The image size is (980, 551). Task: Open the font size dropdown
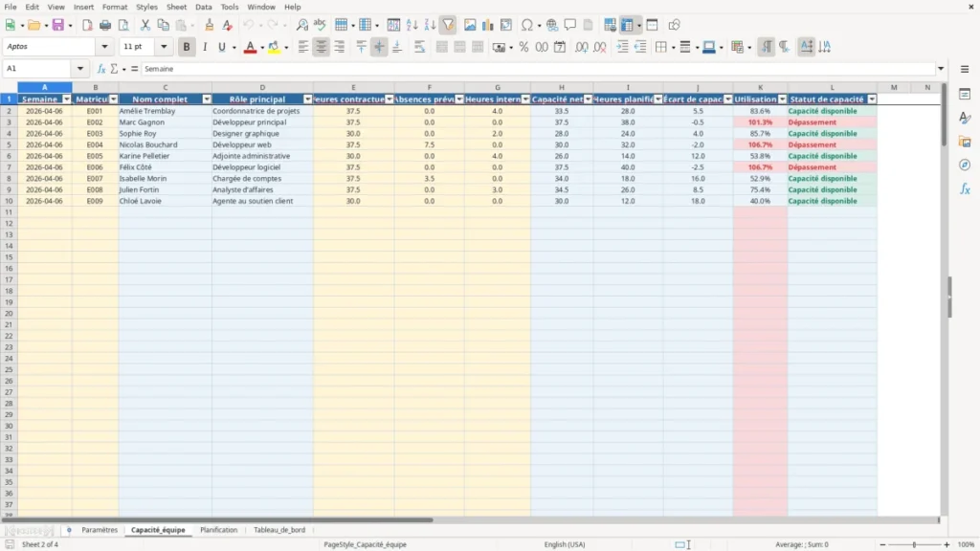164,46
